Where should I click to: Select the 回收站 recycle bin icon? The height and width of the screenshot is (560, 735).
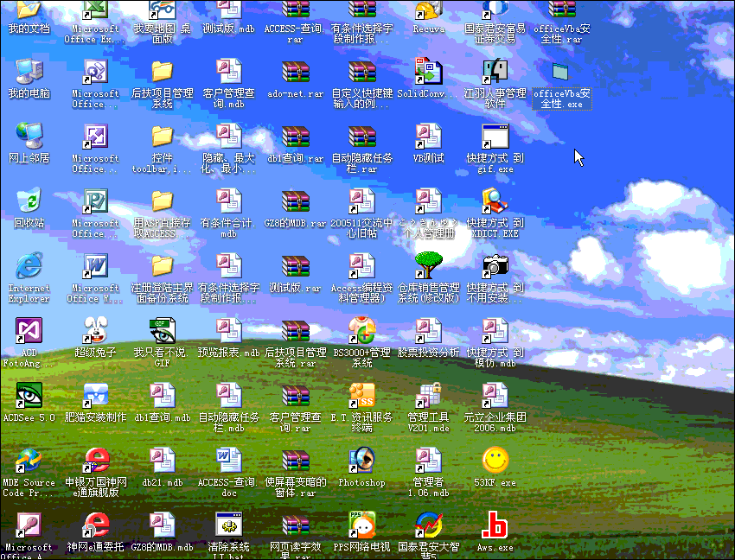click(29, 201)
